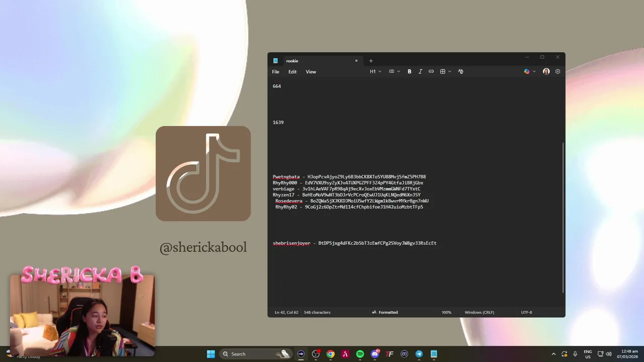Toggle bold formatting in Notepad
Image resolution: width=644 pixels, height=362 pixels.
[x=410, y=71]
